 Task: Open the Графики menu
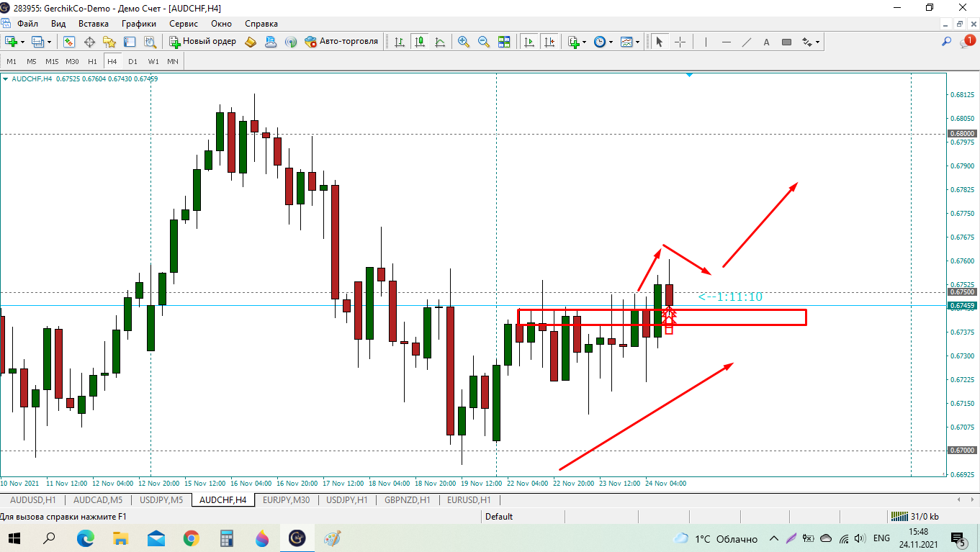139,24
